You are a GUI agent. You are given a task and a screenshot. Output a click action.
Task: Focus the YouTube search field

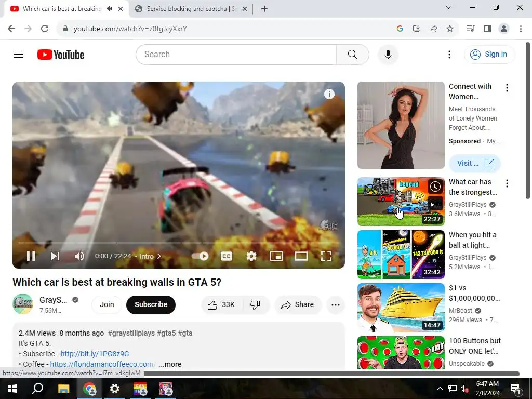[x=236, y=54]
